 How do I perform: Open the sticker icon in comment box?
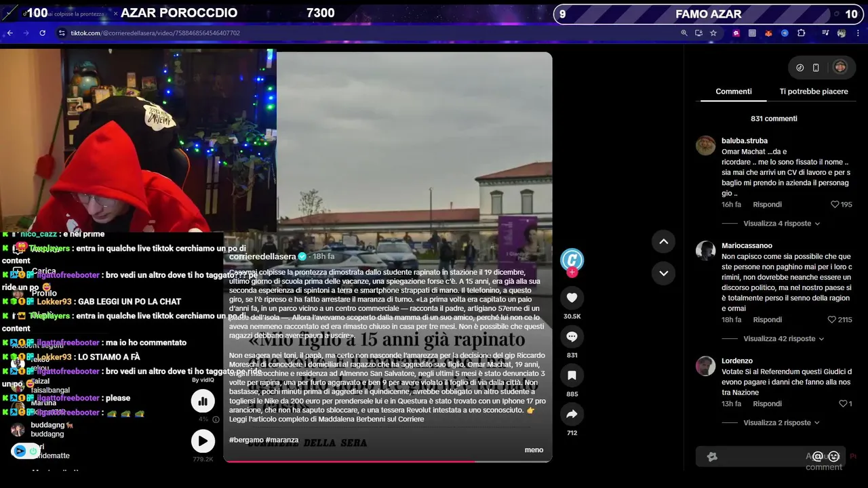(x=712, y=457)
